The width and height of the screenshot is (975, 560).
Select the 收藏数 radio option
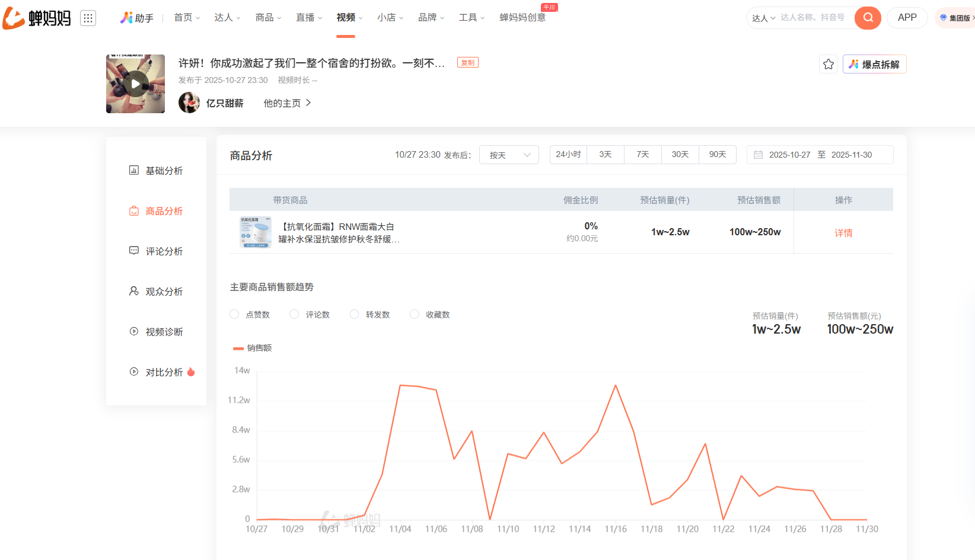415,315
